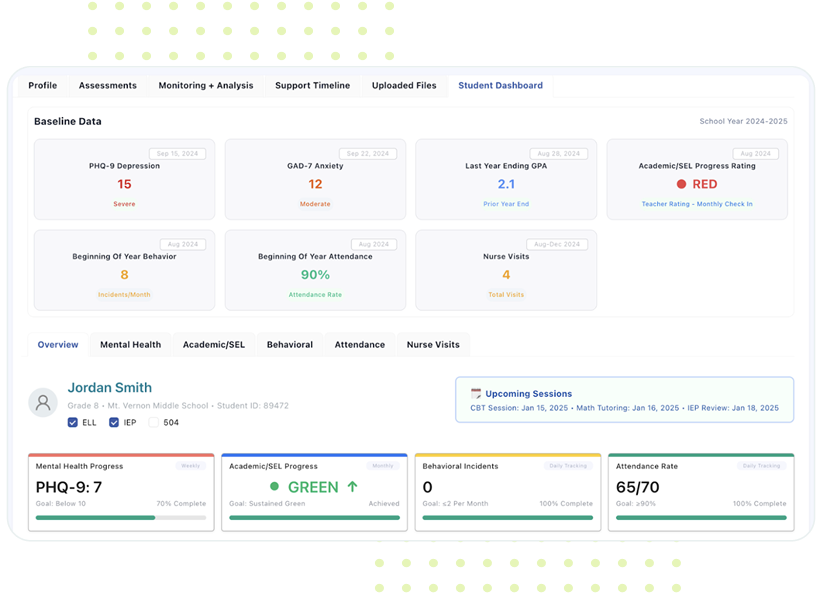Open the Support Timeline tab
This screenshot has height=605, width=816.
[312, 86]
